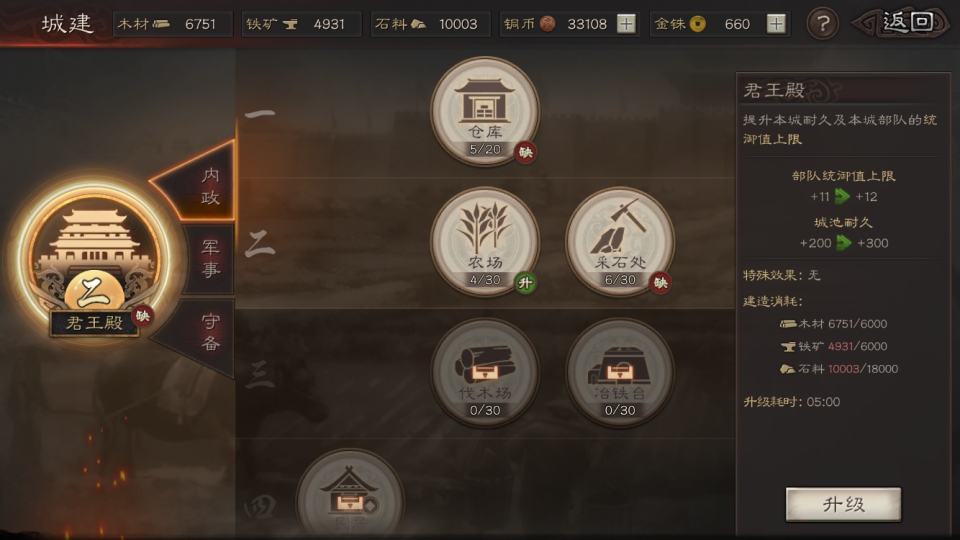Open the 农场 farm building icon
Viewport: 960px width, 540px height.
pyautogui.click(x=484, y=242)
